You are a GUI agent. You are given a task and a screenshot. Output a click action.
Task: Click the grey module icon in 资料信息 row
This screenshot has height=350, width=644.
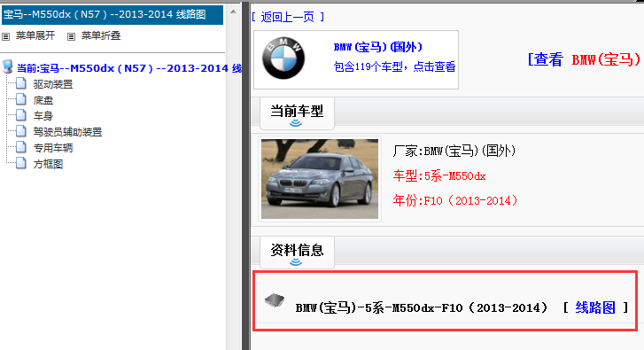pos(275,300)
